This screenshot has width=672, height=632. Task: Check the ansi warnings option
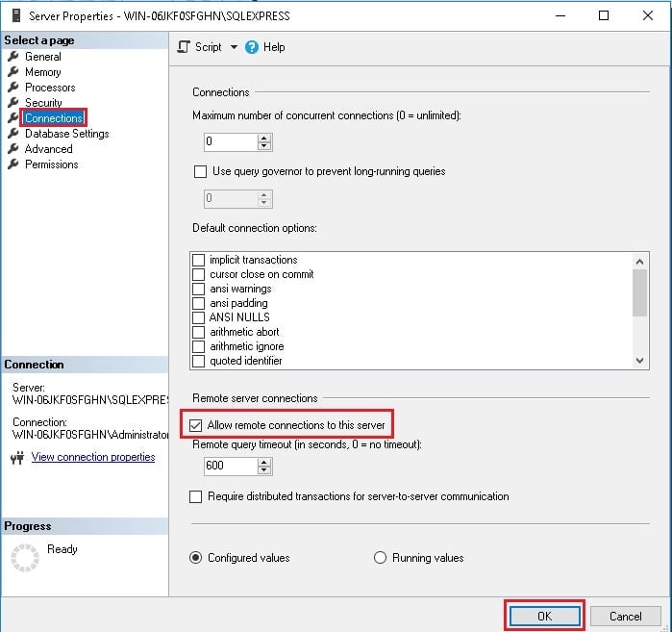[198, 289]
